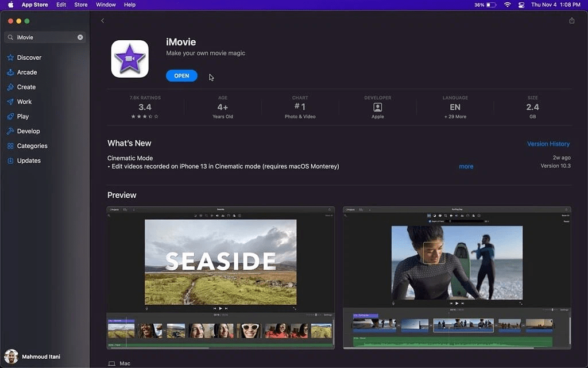Image resolution: width=588 pixels, height=368 pixels.
Task: Open the Store menu
Action: click(80, 5)
